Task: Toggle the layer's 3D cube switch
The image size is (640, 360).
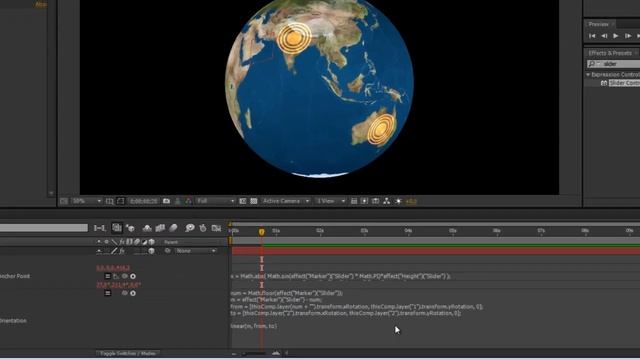Action: click(151, 251)
